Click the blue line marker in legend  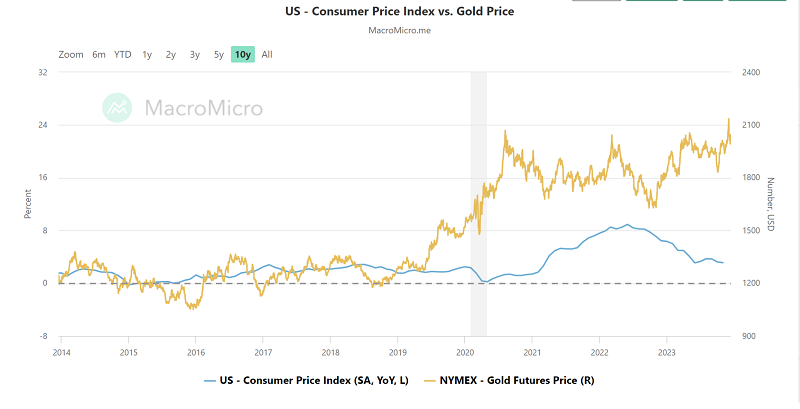click(x=209, y=381)
